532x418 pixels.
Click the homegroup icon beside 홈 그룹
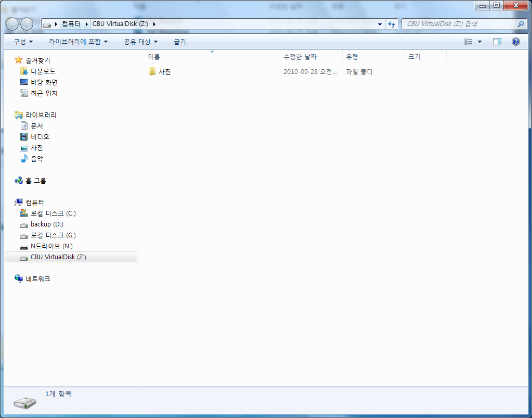pyautogui.click(x=19, y=181)
